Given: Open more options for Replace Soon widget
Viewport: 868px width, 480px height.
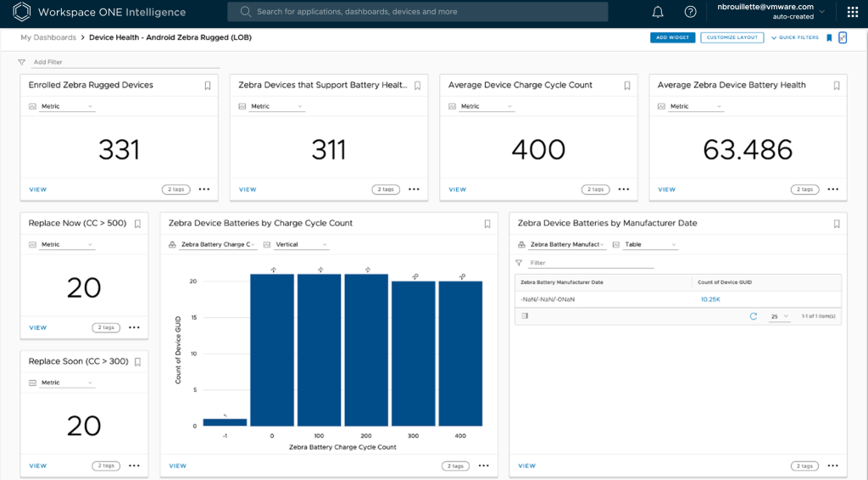Looking at the screenshot, I should pos(135,466).
